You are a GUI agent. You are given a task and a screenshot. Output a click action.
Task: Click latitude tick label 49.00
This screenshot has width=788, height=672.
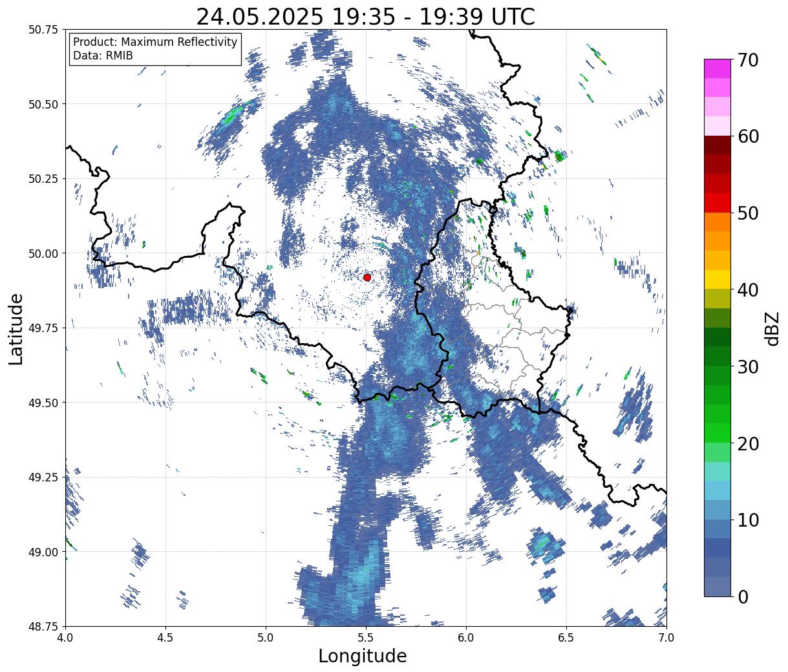point(43,552)
